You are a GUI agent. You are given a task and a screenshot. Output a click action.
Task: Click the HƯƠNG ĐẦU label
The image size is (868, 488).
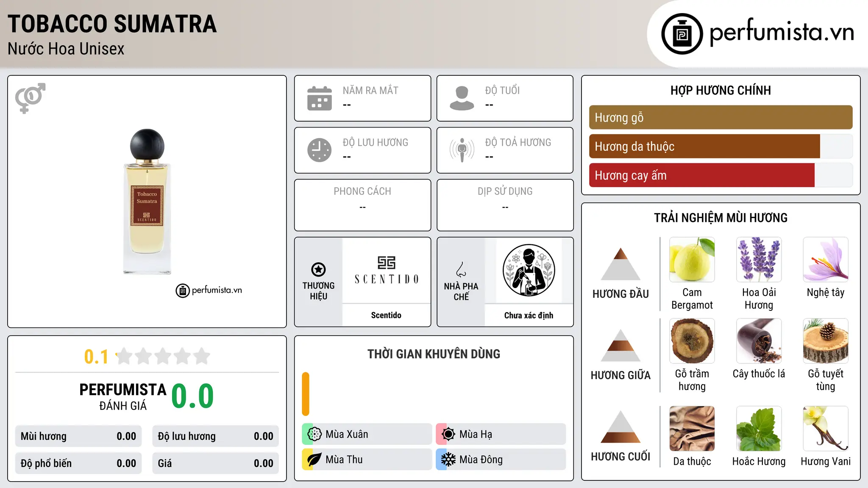[620, 294]
